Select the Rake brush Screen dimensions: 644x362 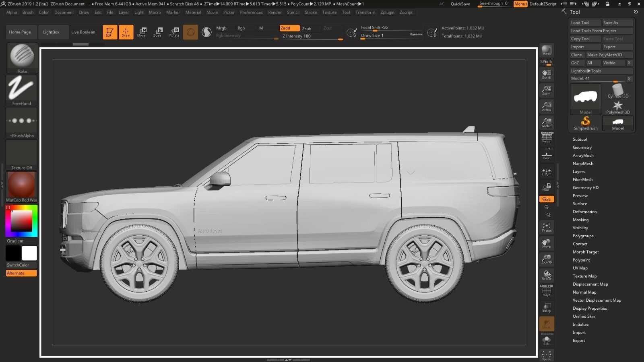tap(22, 58)
